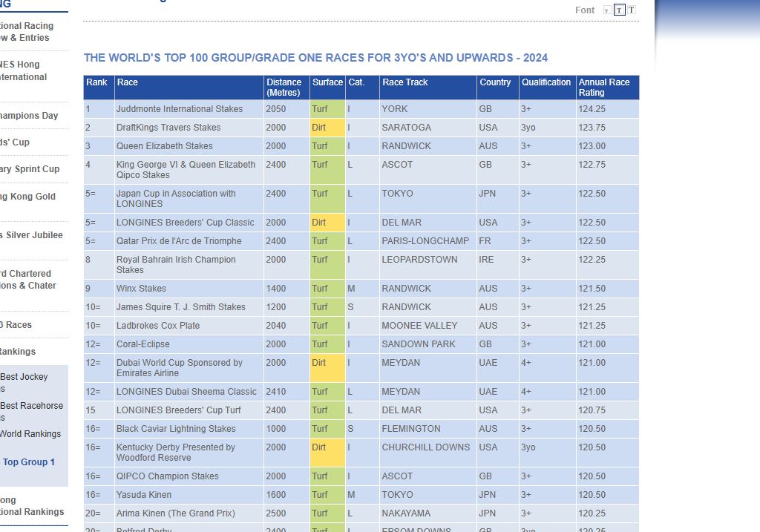
Task: Select Kentucky Derby Presented by Woodford Reserve
Action: pos(175,453)
